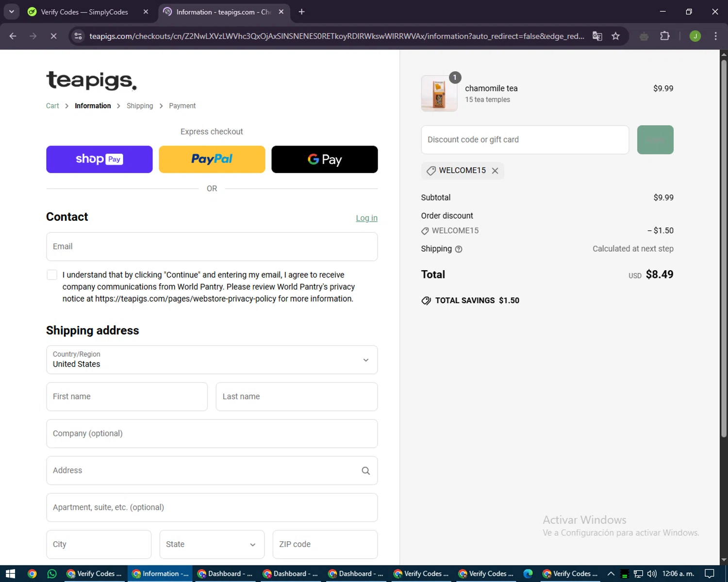Viewport: 728px width, 582px height.
Task: Click the $8.49 total amount
Action: pos(660,275)
